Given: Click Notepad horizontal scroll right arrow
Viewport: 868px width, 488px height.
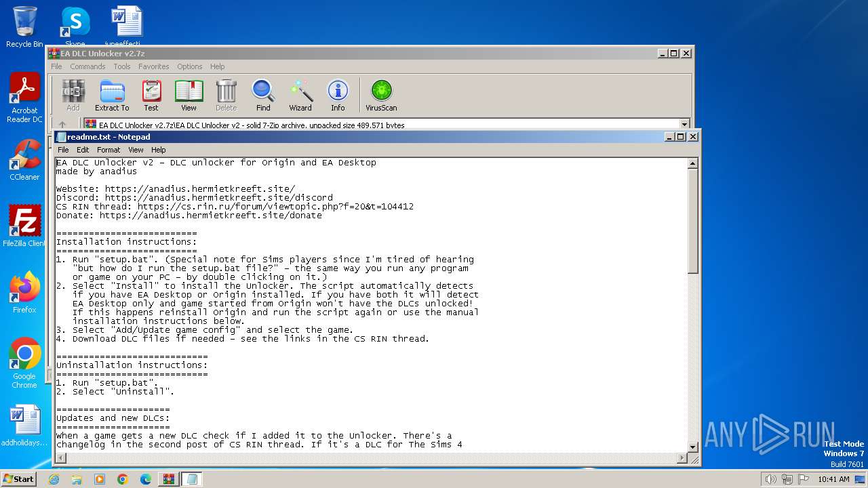Looking at the screenshot, I should point(682,458).
